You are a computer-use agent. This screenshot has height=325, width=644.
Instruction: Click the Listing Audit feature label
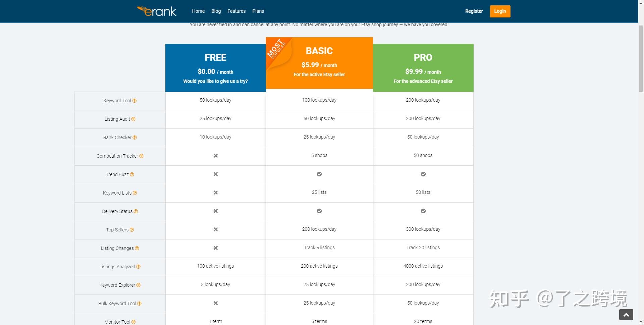(117, 119)
